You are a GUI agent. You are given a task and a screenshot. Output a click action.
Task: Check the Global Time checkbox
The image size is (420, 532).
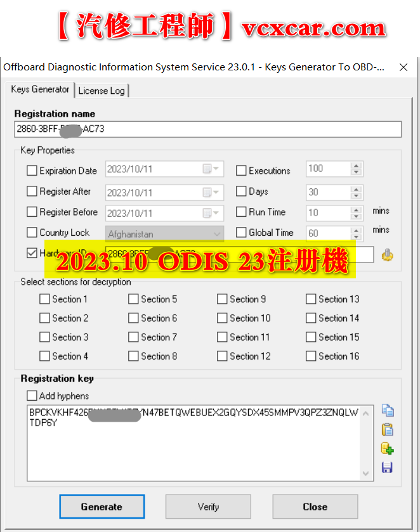241,233
